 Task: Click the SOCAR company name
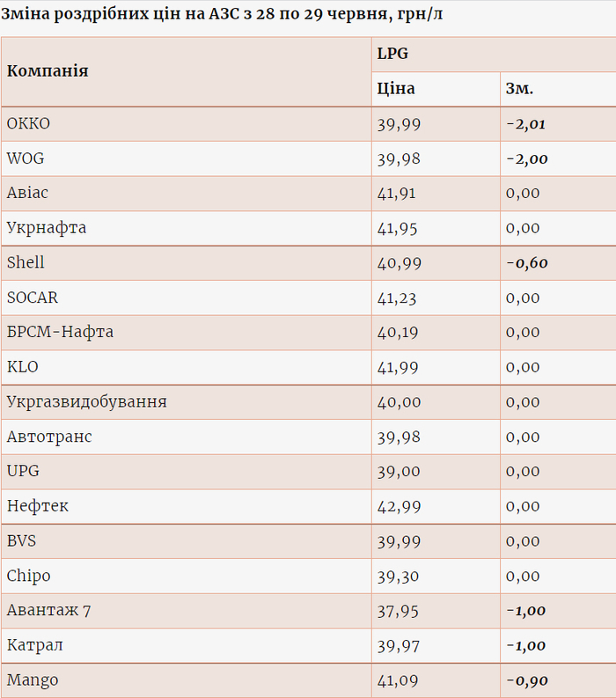click(x=33, y=298)
